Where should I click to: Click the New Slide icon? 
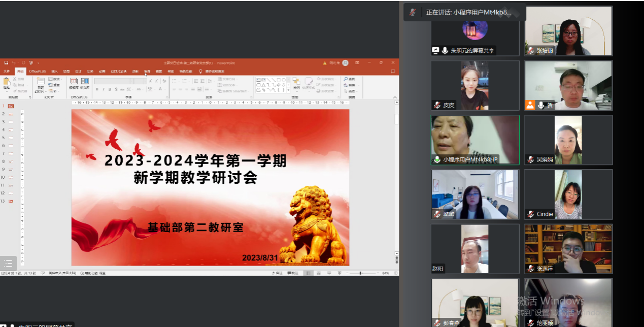pos(41,82)
